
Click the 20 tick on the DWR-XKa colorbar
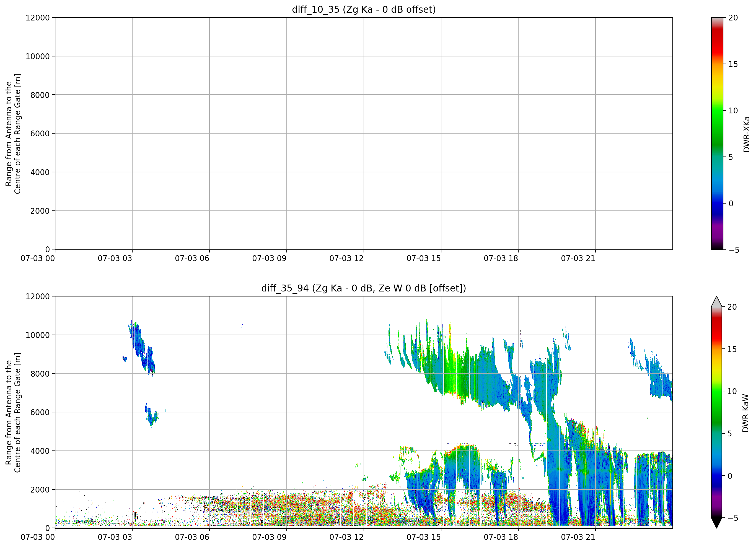pyautogui.click(x=733, y=18)
